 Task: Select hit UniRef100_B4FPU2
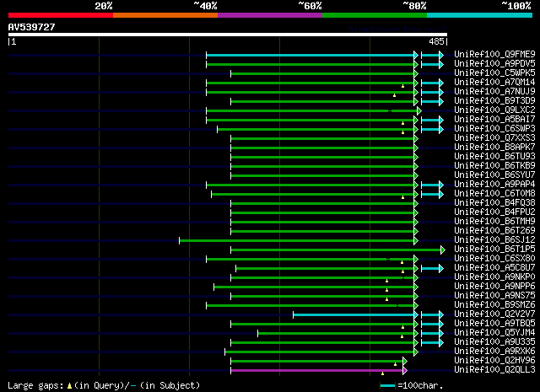coord(494,212)
